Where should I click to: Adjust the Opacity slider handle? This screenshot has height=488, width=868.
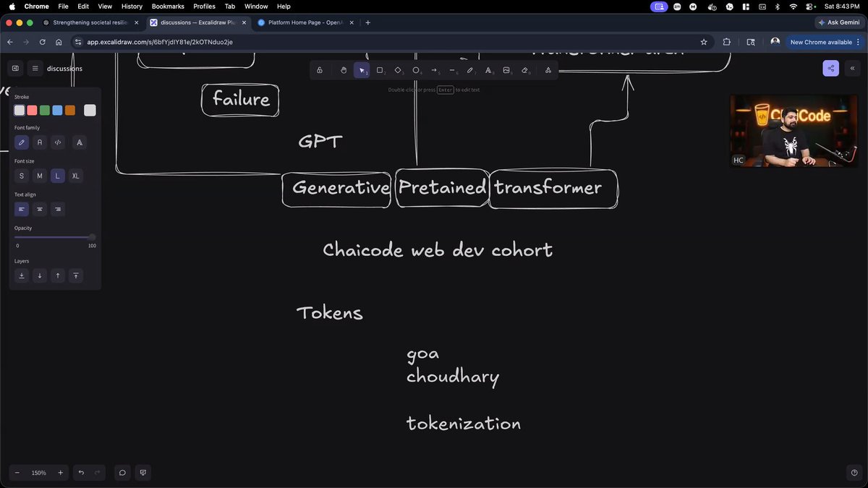92,237
